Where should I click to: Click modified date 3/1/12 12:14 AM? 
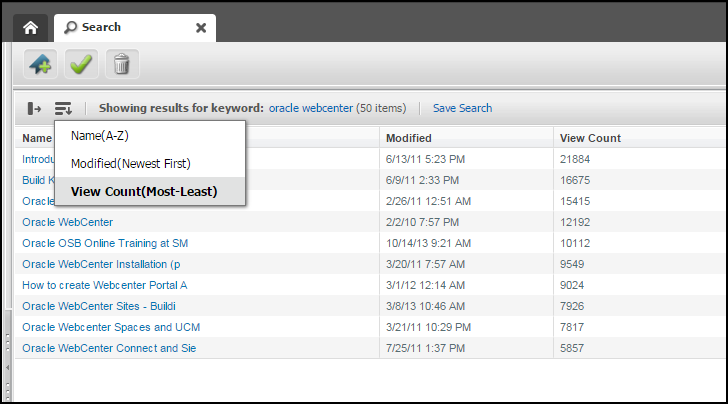pyautogui.click(x=425, y=285)
